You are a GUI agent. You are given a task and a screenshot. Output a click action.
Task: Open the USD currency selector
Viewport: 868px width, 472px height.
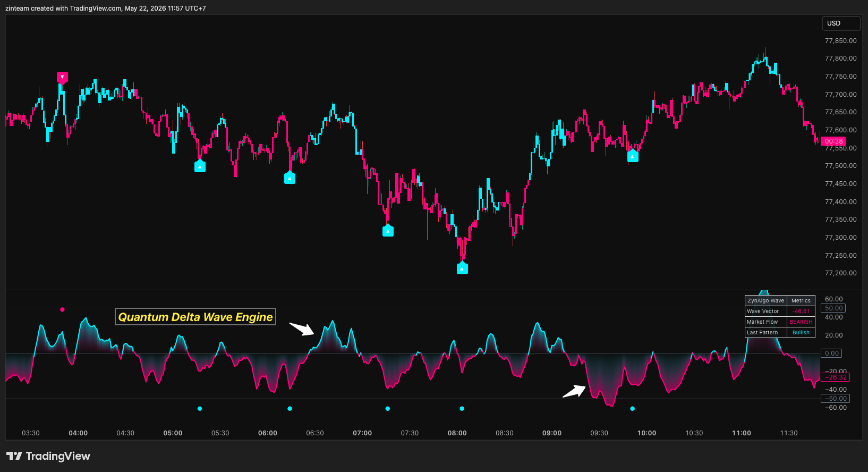[841, 23]
